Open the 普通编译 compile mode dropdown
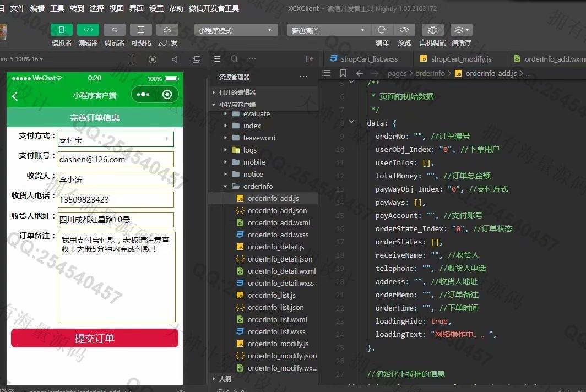The height and width of the screenshot is (392, 586). (329, 30)
